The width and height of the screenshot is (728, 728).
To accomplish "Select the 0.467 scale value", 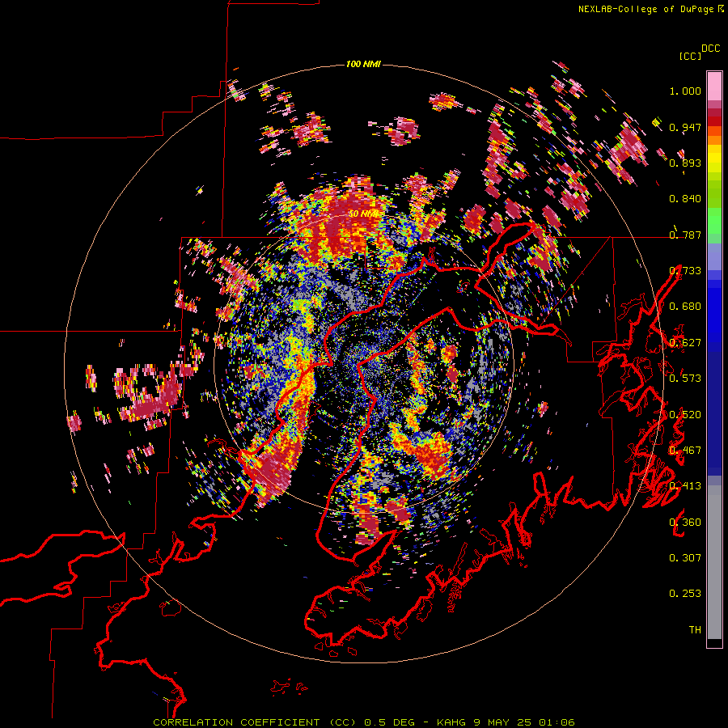I will (x=685, y=451).
